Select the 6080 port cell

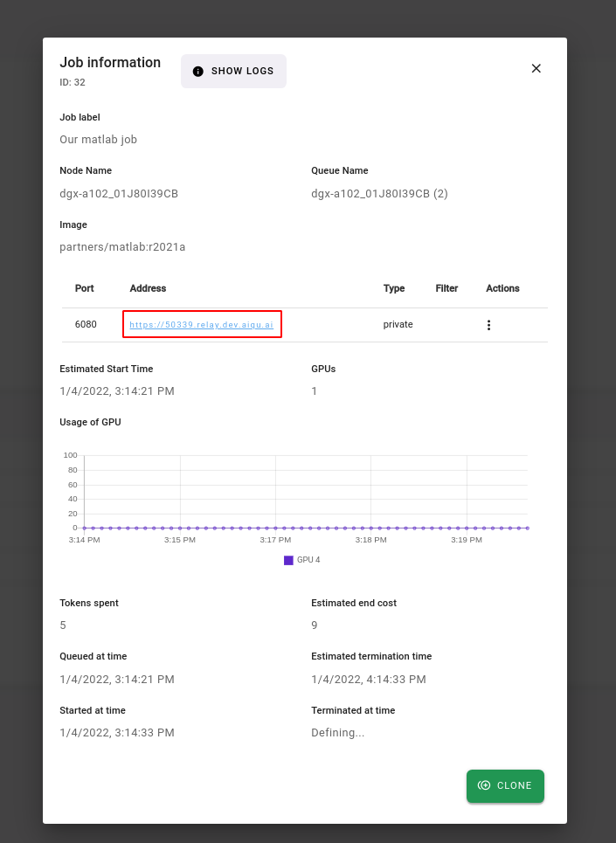click(86, 325)
